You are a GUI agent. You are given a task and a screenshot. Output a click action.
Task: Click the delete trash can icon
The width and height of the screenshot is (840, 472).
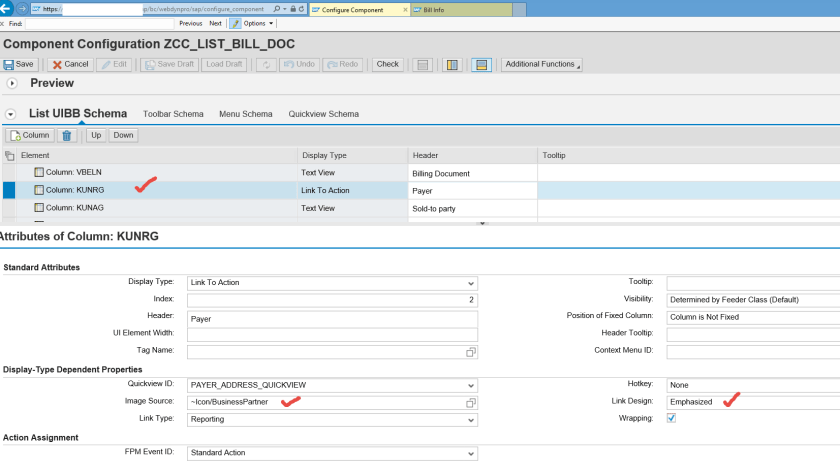pyautogui.click(x=67, y=135)
